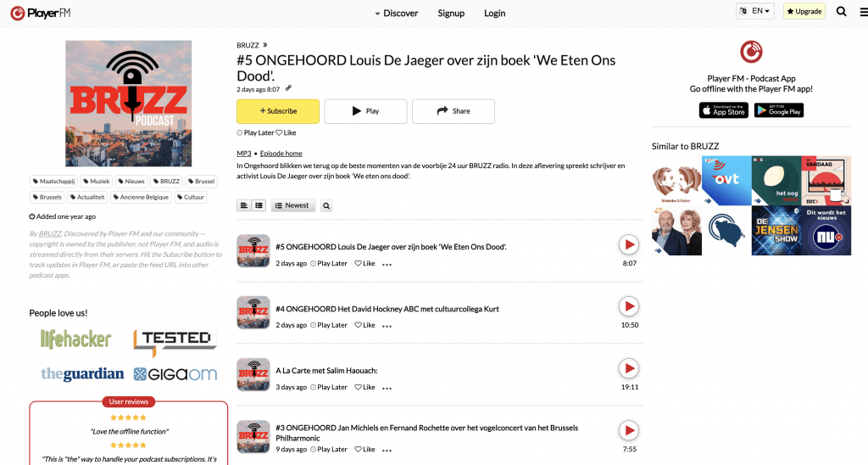Switch to compact list view icon

pos(259,205)
